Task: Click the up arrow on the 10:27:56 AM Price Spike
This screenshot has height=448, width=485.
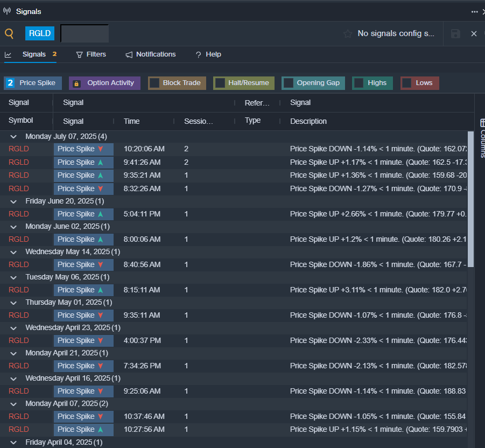Action: pos(101,429)
